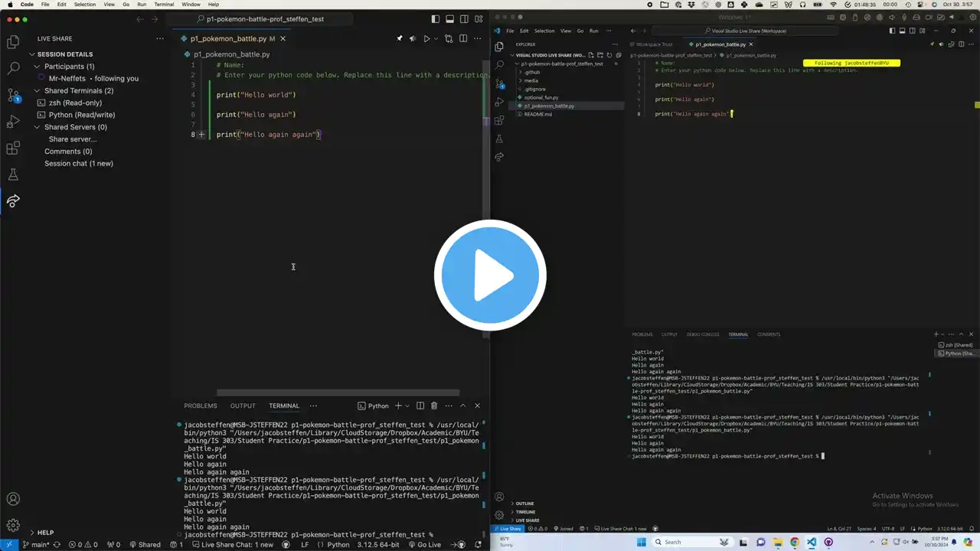This screenshot has height=551, width=980.
Task: Collapse all folders in the Windows VS Code Explorer
Action: [618, 55]
